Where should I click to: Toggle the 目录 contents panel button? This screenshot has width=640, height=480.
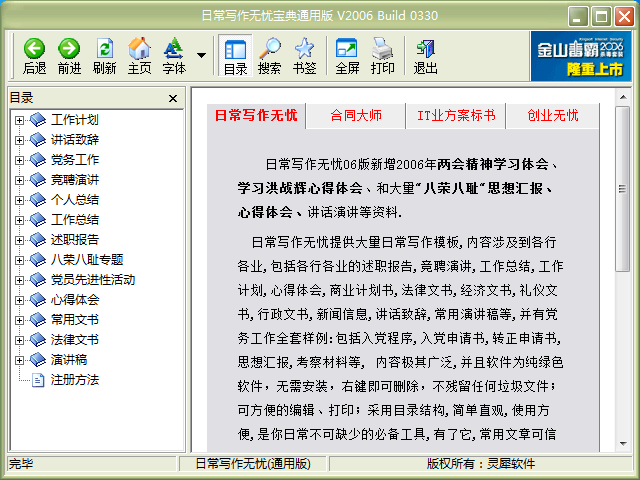point(235,56)
